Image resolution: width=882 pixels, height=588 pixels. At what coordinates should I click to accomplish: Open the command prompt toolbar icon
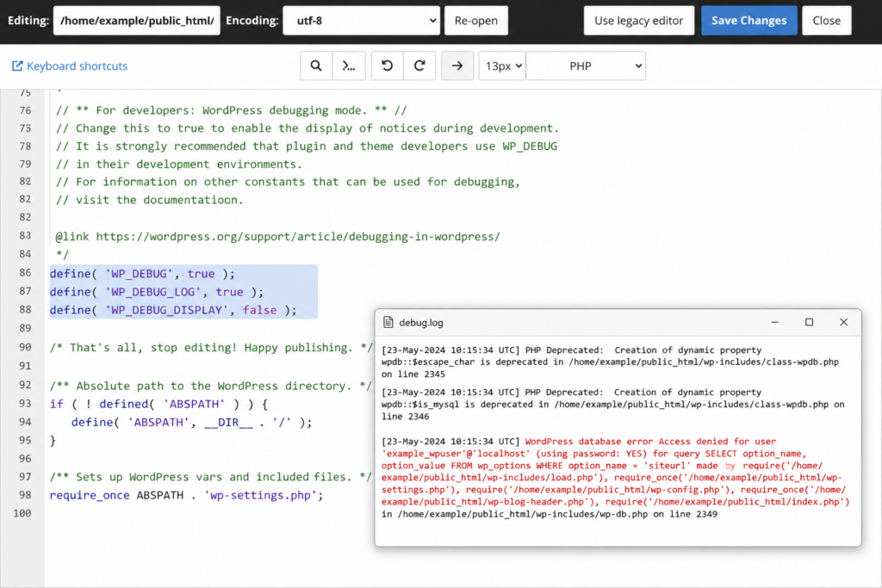pyautogui.click(x=349, y=65)
